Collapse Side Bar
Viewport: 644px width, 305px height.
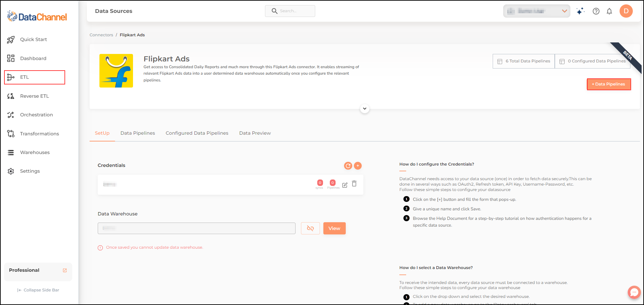click(x=38, y=290)
